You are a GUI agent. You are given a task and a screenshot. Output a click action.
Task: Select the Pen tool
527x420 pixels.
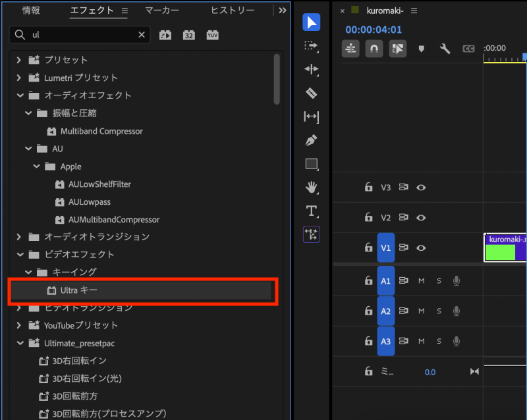[x=312, y=140]
